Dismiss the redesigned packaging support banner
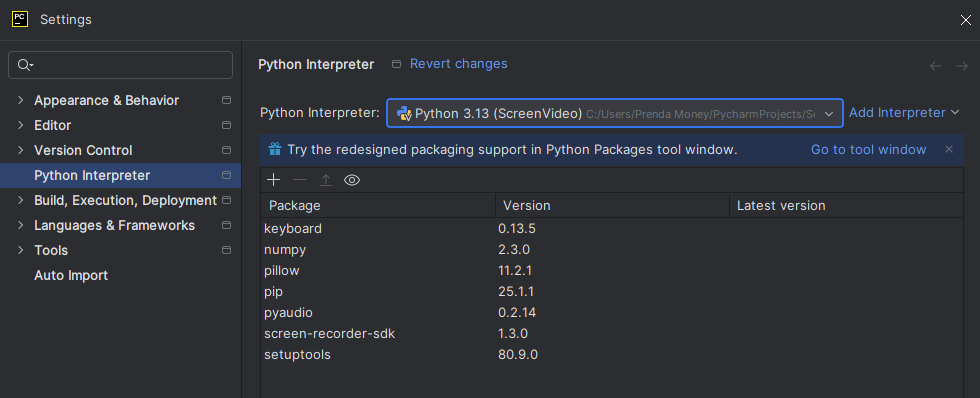 (x=949, y=149)
